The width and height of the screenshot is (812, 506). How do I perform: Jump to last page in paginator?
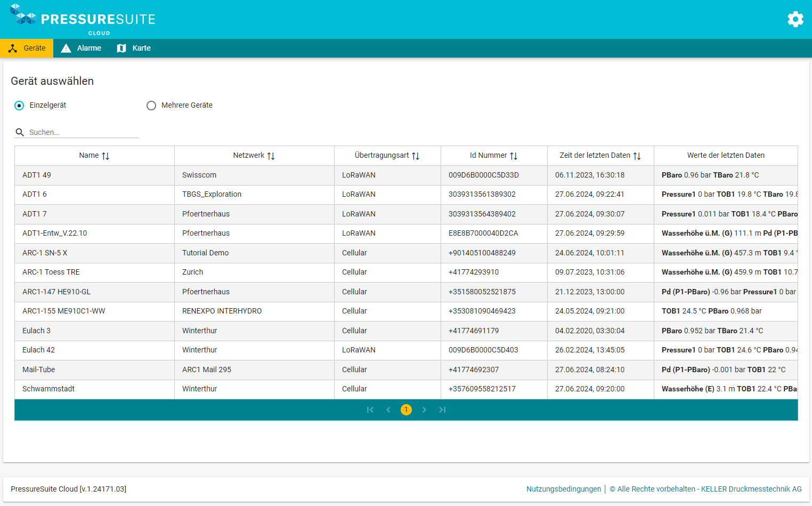442,410
